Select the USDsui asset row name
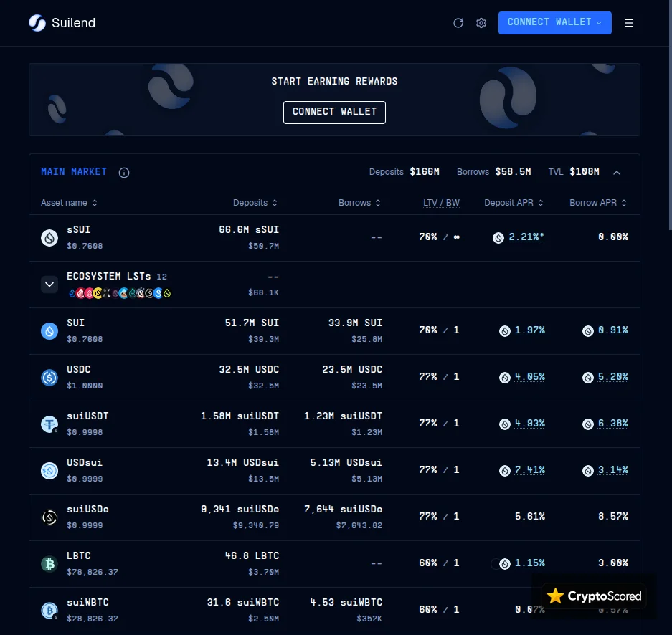The image size is (672, 635). click(85, 463)
